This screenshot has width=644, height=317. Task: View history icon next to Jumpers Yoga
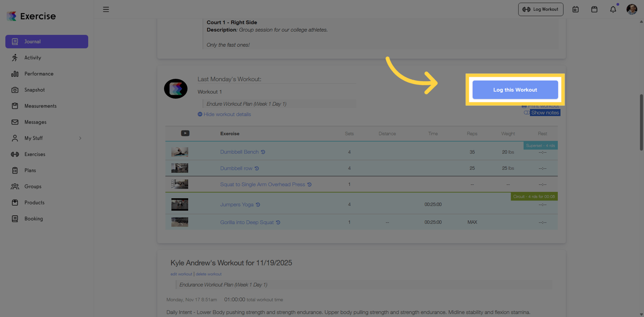258,205
